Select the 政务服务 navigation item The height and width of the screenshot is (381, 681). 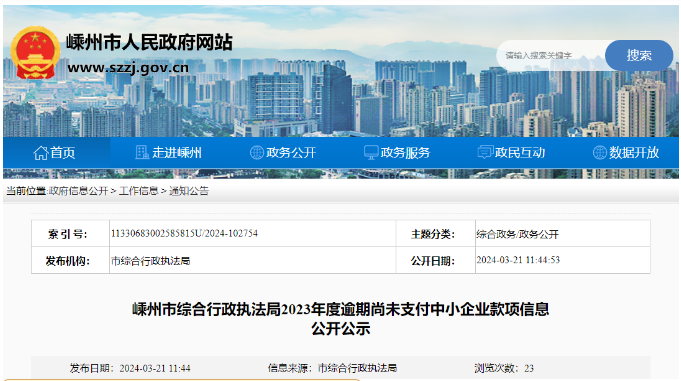point(397,152)
